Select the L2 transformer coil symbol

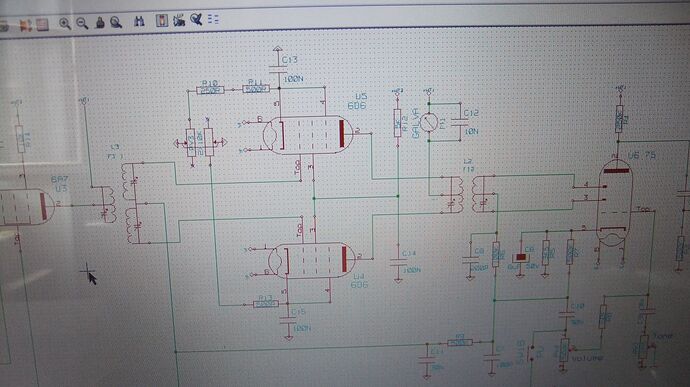(x=467, y=195)
